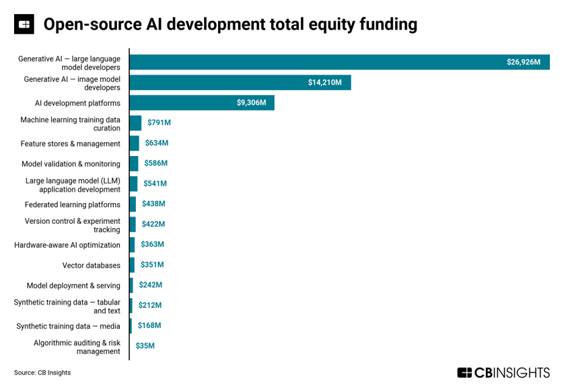564x392 pixels.
Task: Click the $26,926M value label
Action: tap(524, 62)
